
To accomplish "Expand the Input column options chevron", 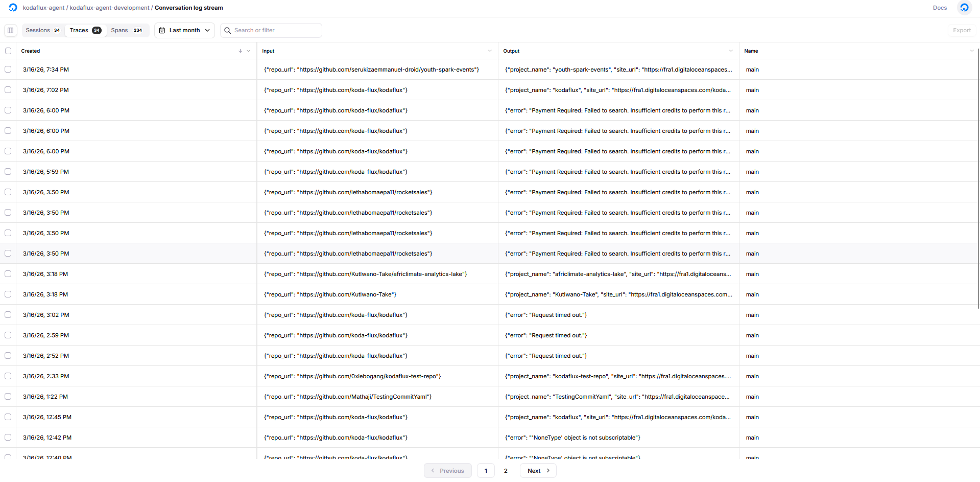I will click(x=490, y=51).
